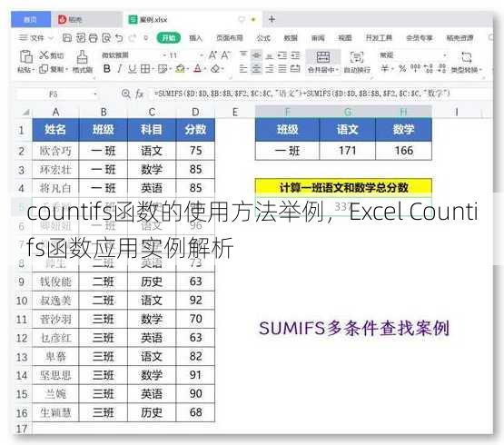Viewport: 504px width, 445px height.
Task: Click the fill color bucket swatch
Action: (180, 68)
